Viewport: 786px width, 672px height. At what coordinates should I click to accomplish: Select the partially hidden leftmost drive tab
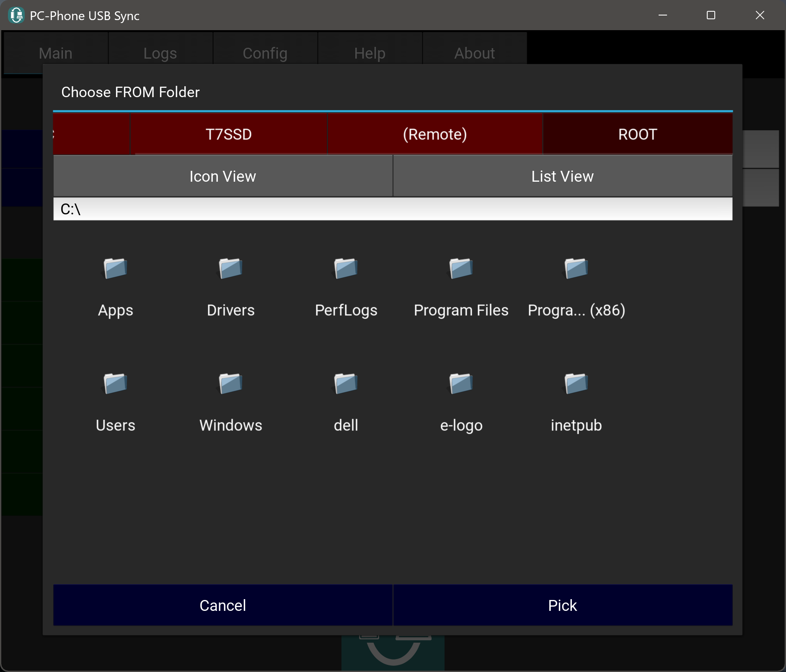coord(91,134)
